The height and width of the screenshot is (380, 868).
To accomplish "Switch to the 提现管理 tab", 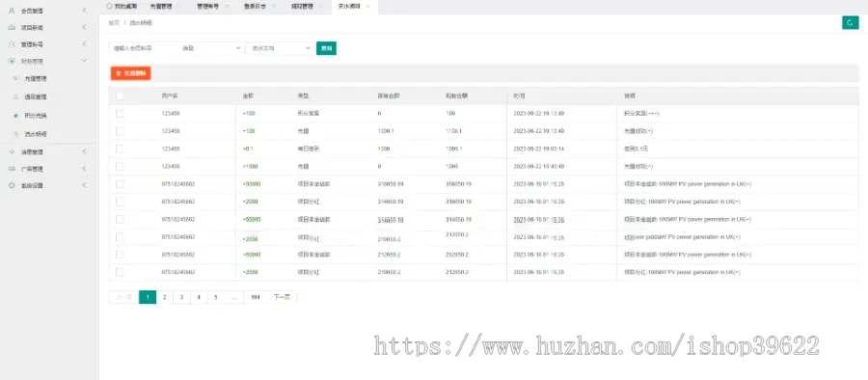I will (x=302, y=7).
